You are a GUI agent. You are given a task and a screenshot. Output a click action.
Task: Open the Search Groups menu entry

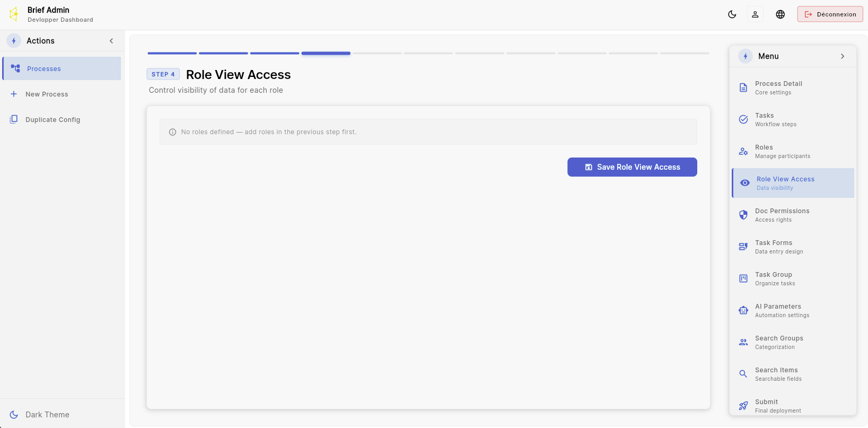pyautogui.click(x=793, y=342)
